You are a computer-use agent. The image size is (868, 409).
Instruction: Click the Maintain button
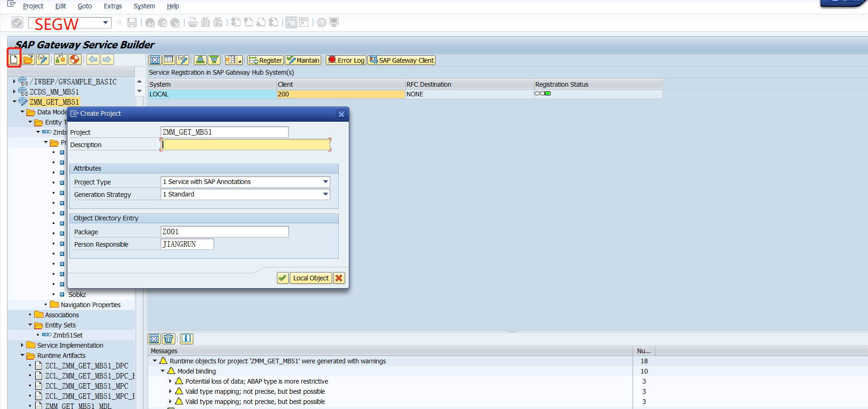[x=303, y=60]
